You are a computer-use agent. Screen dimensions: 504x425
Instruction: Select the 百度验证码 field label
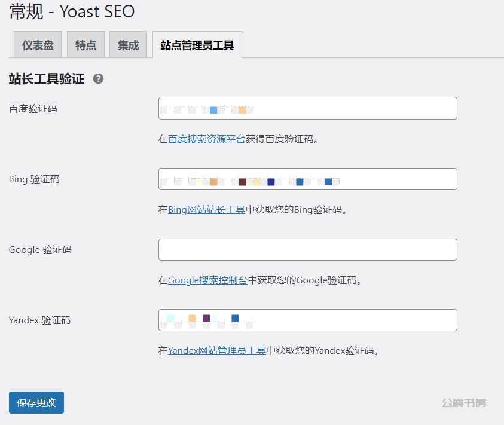point(33,109)
